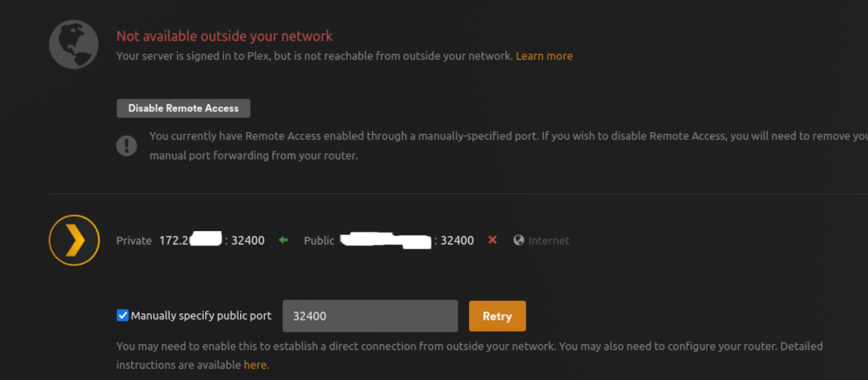Click the Manually specify public port label text
The height and width of the screenshot is (380, 868).
(x=201, y=316)
